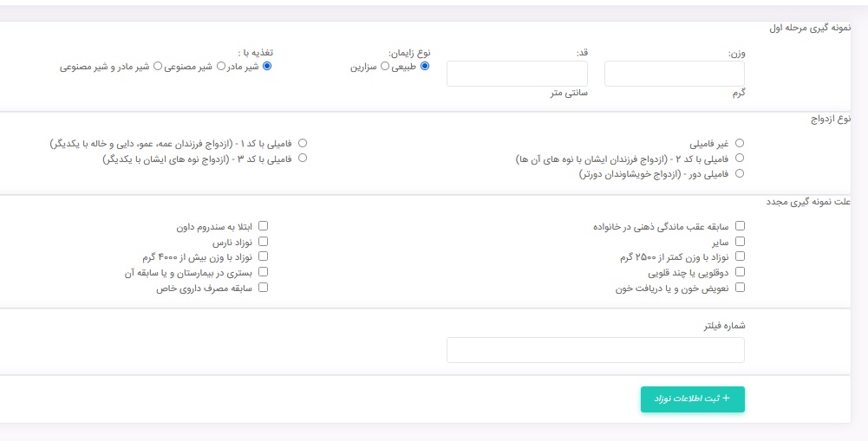
Task: Choose non-familial (غیر فامیلی) marriage type
Action: point(740,143)
